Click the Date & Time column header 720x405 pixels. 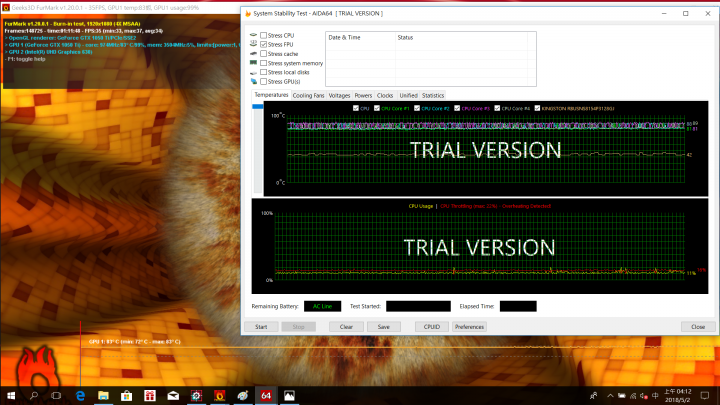point(360,37)
